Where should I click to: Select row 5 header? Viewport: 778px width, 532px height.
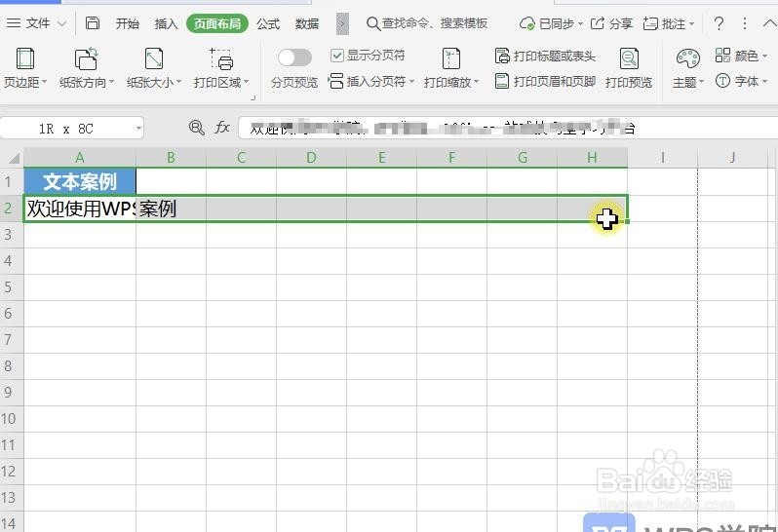(12, 287)
